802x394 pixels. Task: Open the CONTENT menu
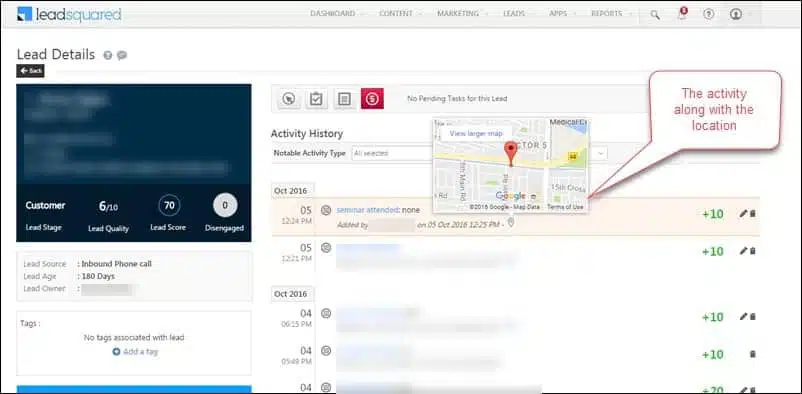pyautogui.click(x=396, y=14)
